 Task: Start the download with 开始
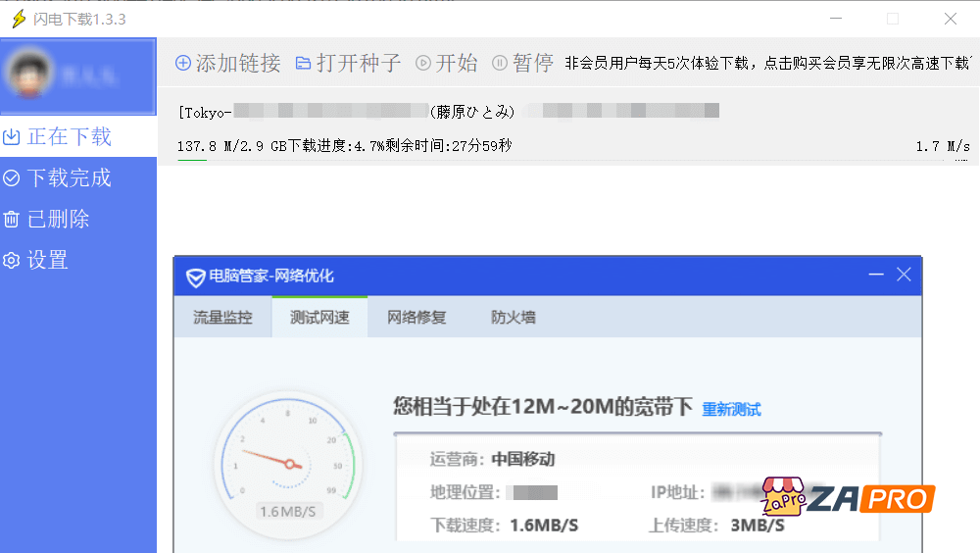click(x=457, y=63)
